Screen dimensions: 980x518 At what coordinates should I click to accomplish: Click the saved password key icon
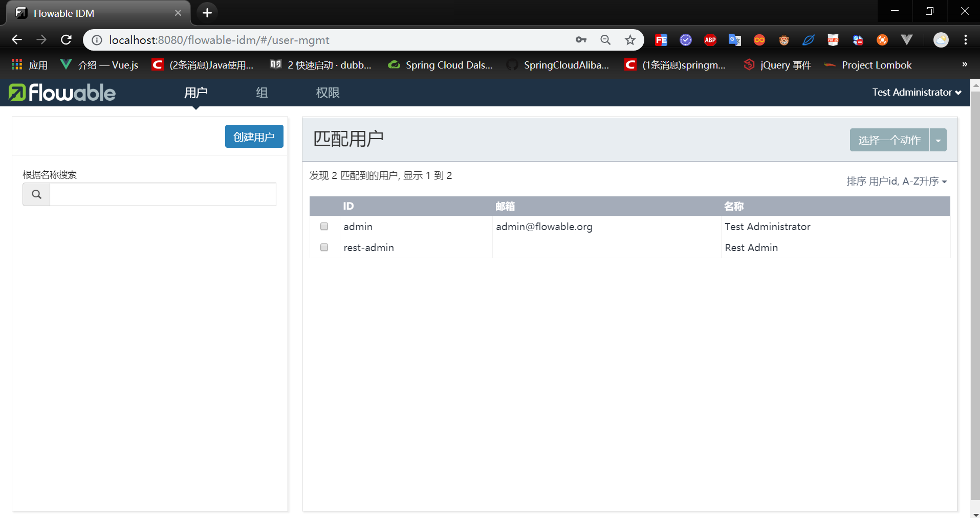click(x=581, y=40)
